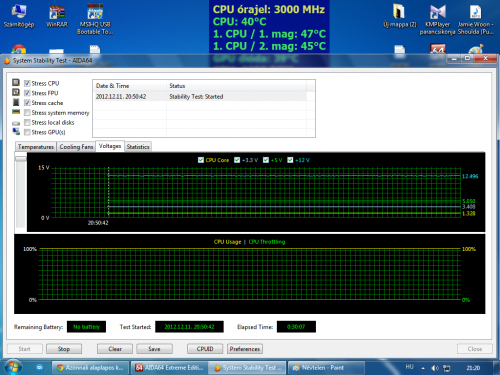Click the Status column header

click(236, 86)
